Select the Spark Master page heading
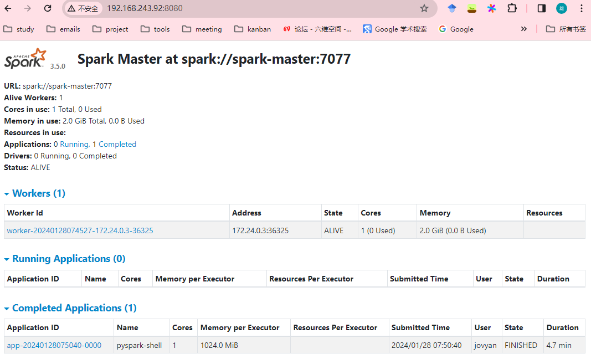Viewport: 591px width, 364px height. point(214,59)
